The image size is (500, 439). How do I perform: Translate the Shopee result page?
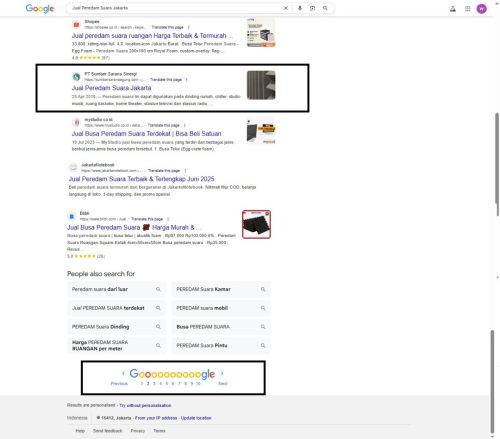click(x=167, y=27)
